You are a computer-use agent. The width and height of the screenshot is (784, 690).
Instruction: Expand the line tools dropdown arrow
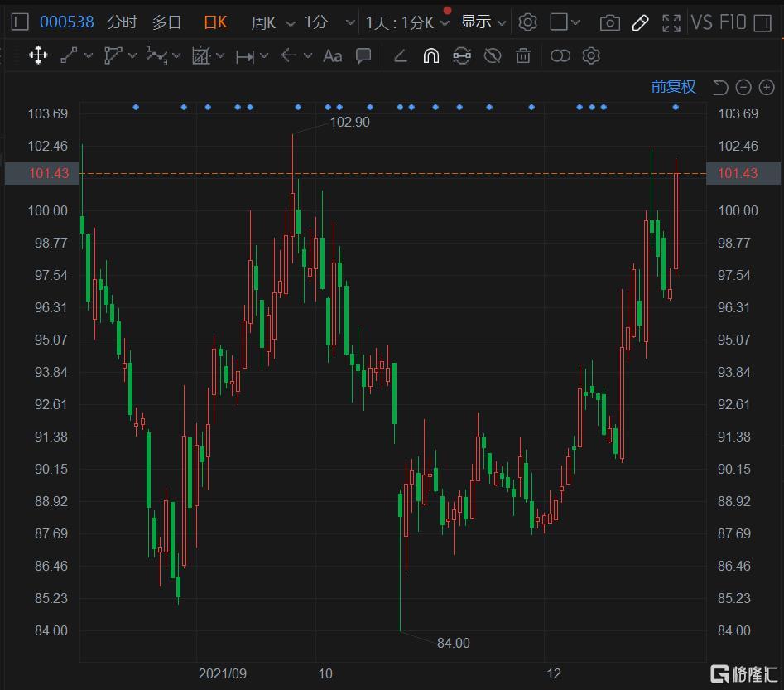[89, 55]
